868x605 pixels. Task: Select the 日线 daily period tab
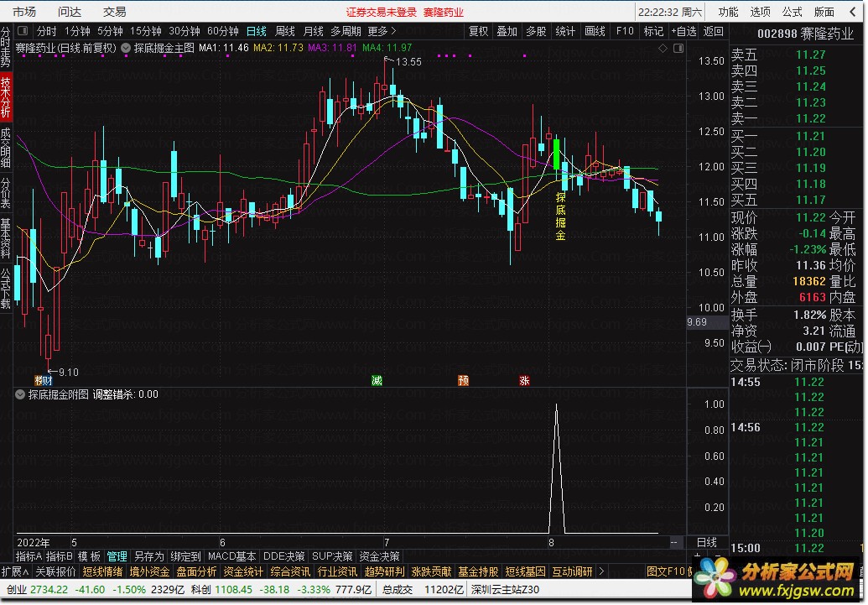point(257,32)
